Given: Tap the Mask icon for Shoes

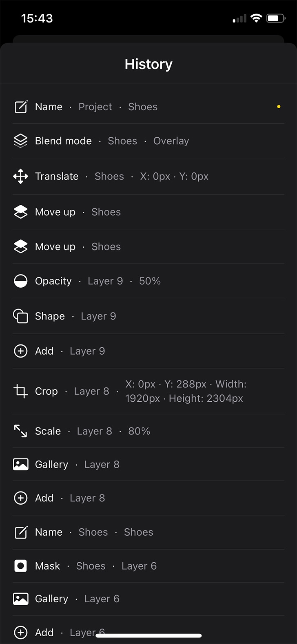Looking at the screenshot, I should pyautogui.click(x=20, y=566).
